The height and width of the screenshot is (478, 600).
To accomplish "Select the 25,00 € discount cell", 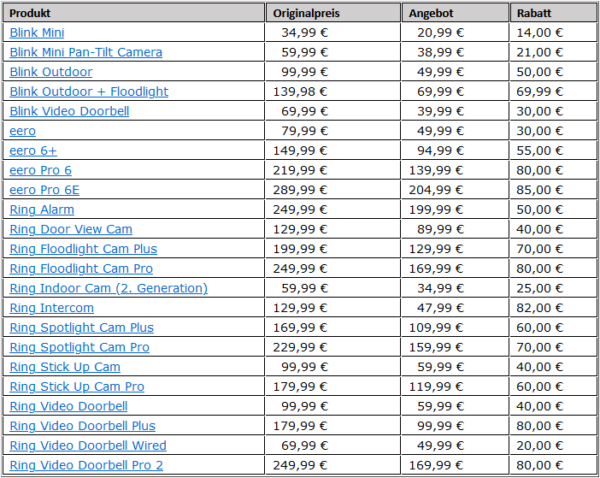I will tap(553, 288).
